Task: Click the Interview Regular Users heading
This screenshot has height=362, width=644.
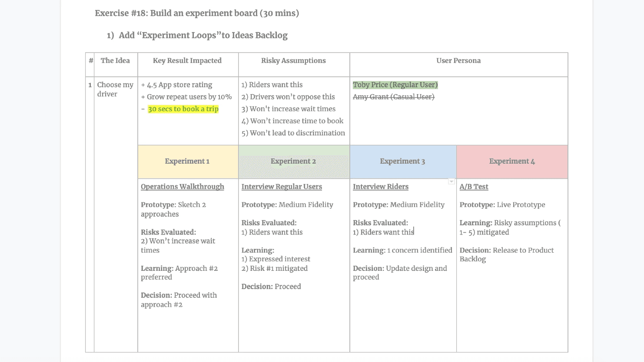Action: (x=282, y=187)
